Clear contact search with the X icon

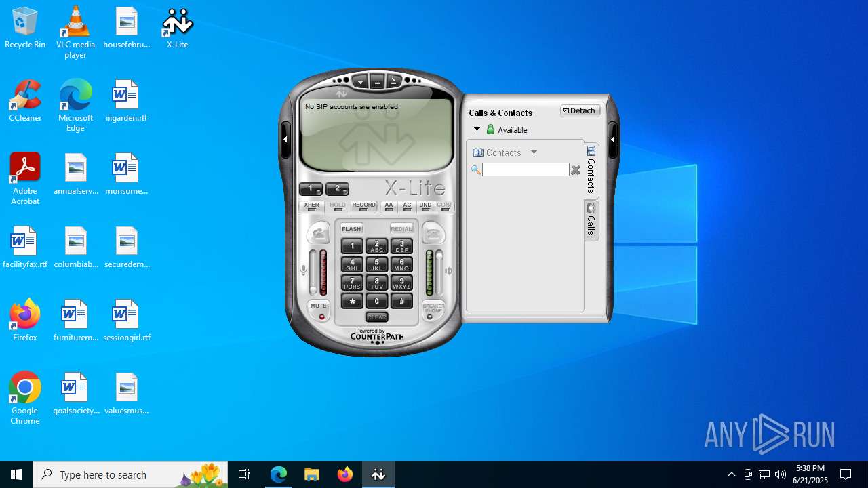[576, 170]
